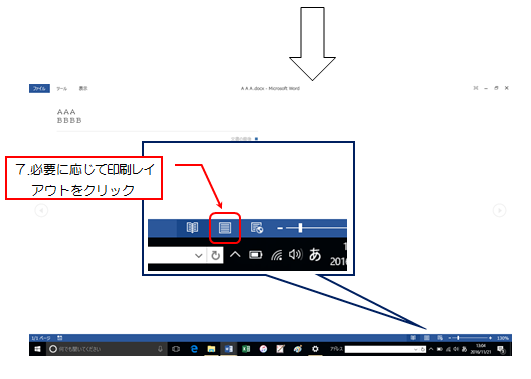Click Print Layout icon in the enlarged callout

pos(225,228)
